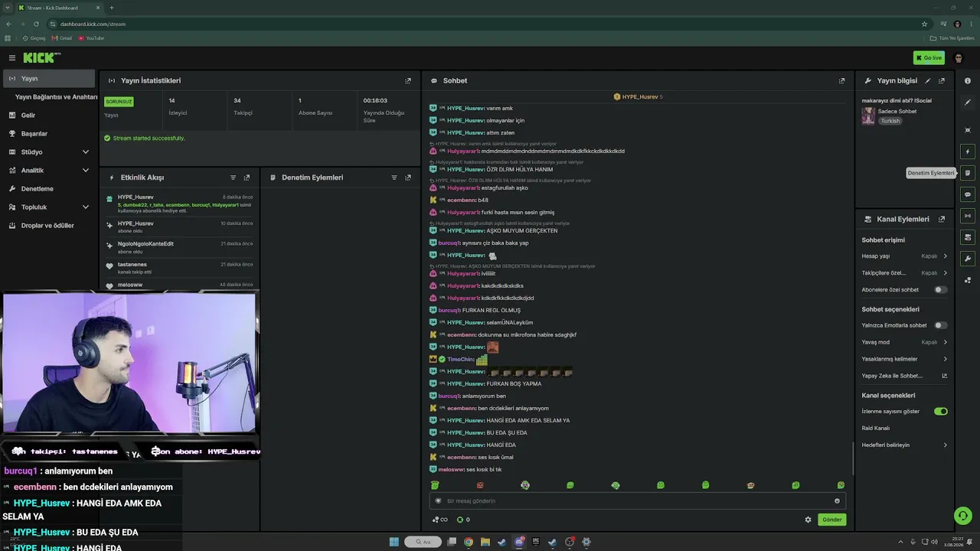Click the Sadece Sohbet category thumbnail
This screenshot has height=551, width=980.
[868, 116]
